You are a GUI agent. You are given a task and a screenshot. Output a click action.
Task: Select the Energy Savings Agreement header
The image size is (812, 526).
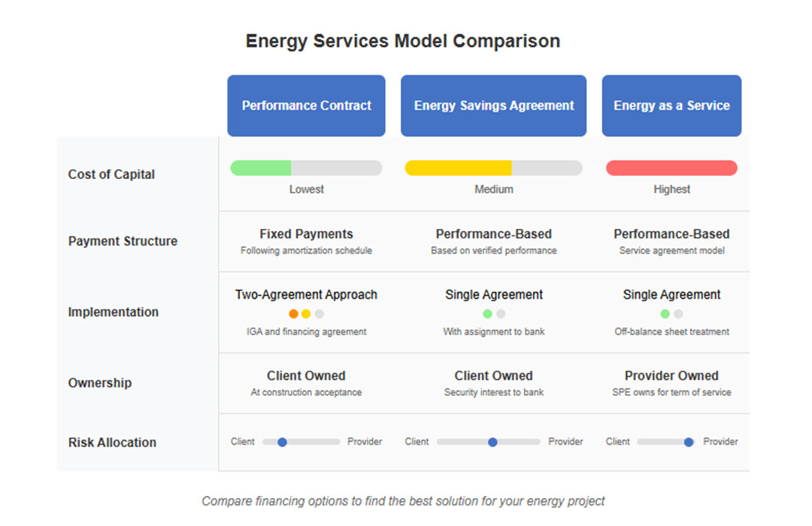[493, 105]
